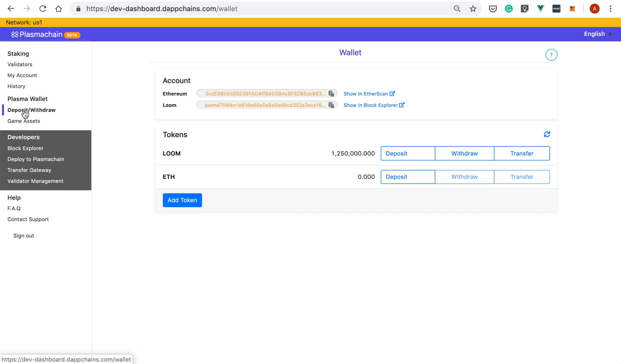The height and width of the screenshot is (364, 621).
Task: Click the browser forward arrow
Action: pos(27,9)
